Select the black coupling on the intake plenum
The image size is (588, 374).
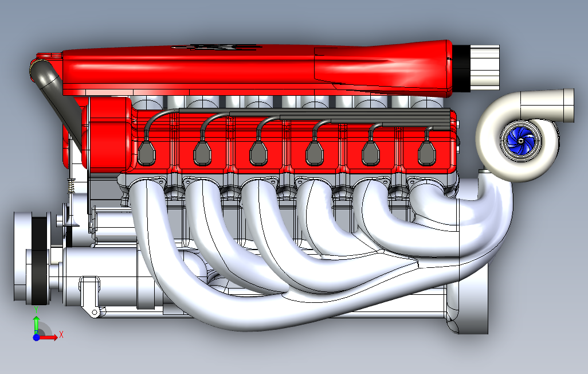[x=461, y=68]
